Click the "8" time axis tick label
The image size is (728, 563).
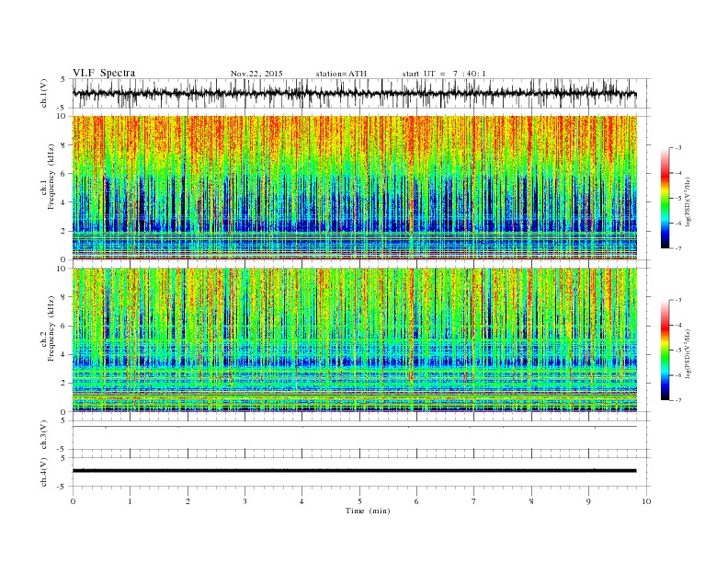click(x=531, y=501)
